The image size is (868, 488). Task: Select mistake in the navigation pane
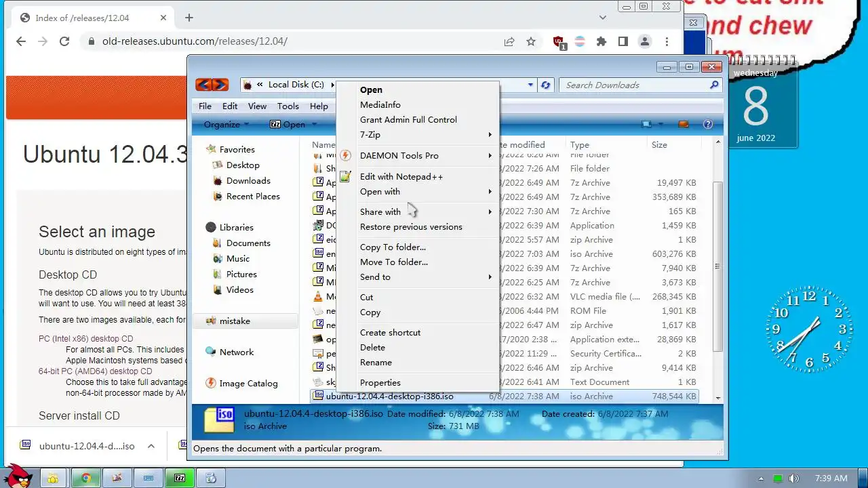click(x=235, y=321)
